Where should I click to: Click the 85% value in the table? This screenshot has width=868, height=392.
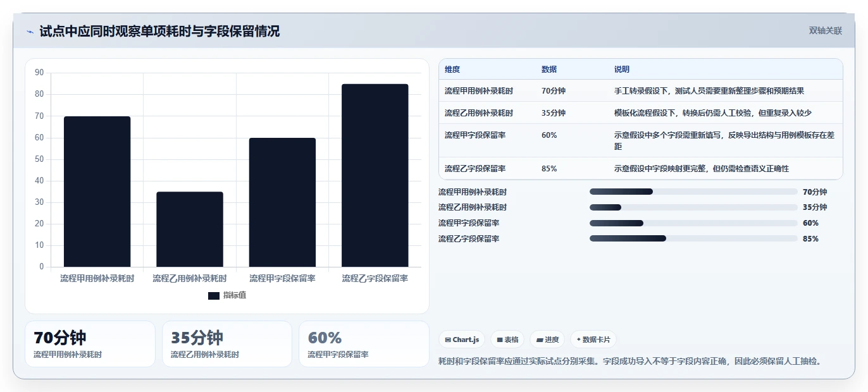(549, 169)
